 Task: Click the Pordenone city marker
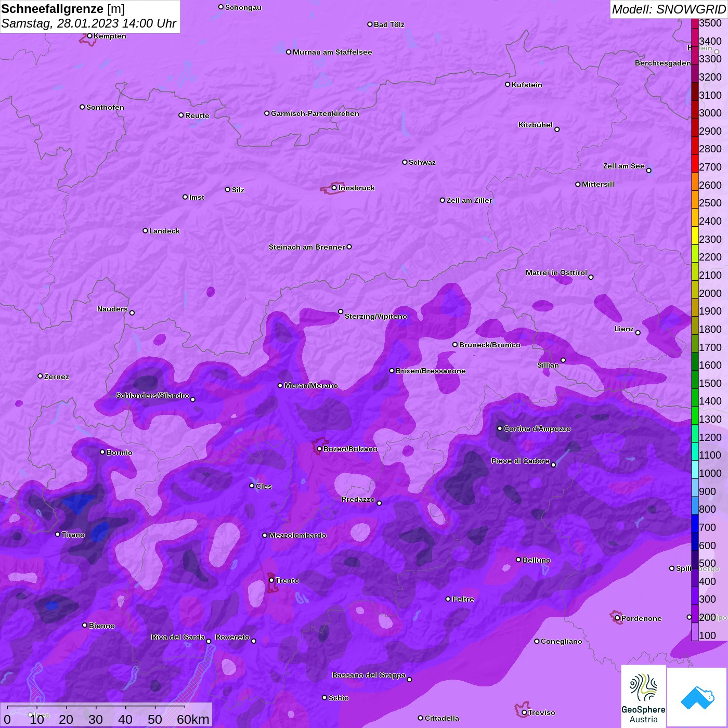617,618
